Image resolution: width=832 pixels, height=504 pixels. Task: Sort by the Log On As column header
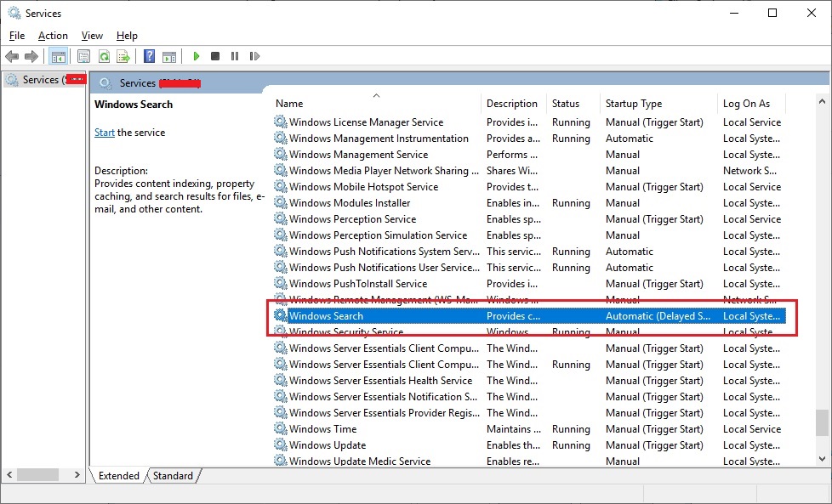click(751, 104)
